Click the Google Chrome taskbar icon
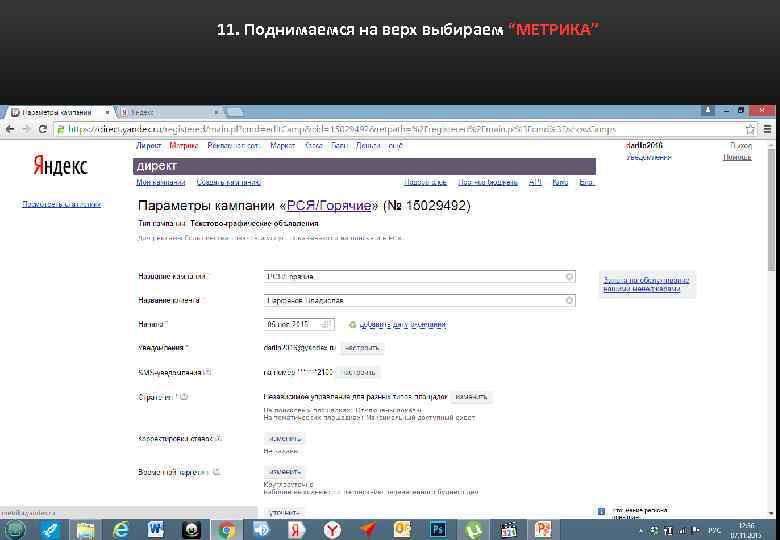 point(227,530)
